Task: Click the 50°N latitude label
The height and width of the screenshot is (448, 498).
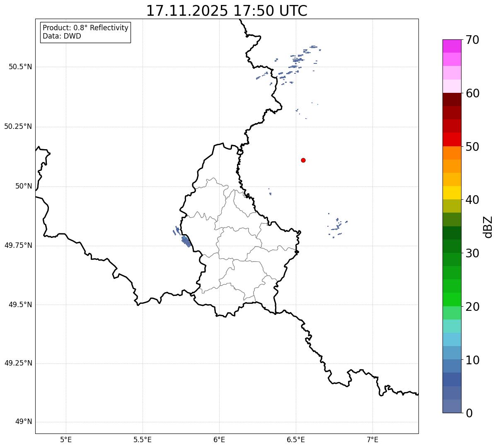Action: [x=24, y=186]
